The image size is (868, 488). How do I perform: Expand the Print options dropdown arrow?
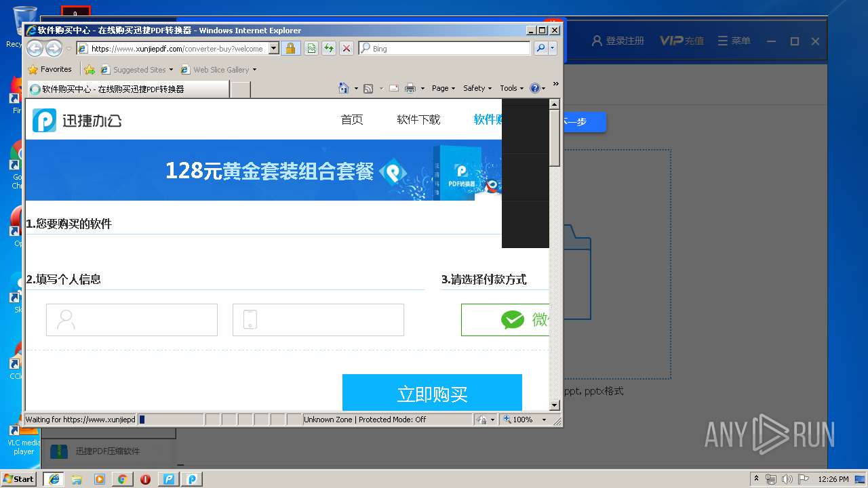[422, 88]
